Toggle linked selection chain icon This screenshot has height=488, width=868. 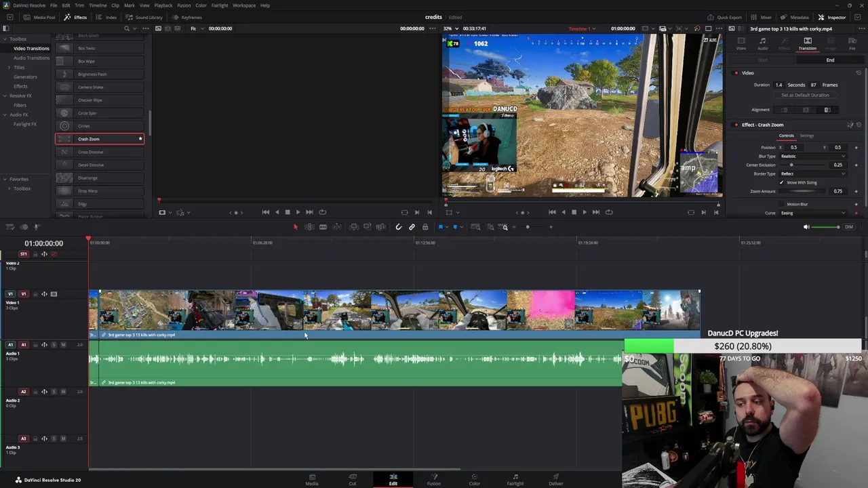click(412, 227)
